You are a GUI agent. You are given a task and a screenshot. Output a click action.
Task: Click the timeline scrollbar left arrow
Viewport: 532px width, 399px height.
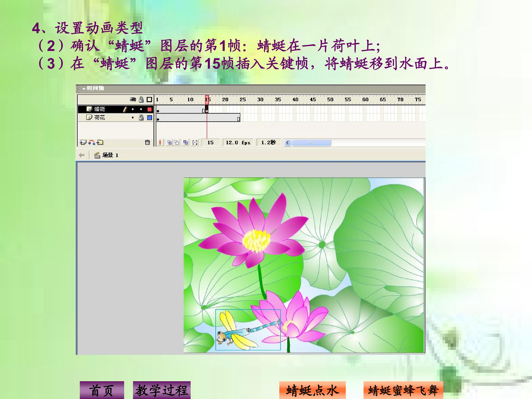[x=288, y=143]
